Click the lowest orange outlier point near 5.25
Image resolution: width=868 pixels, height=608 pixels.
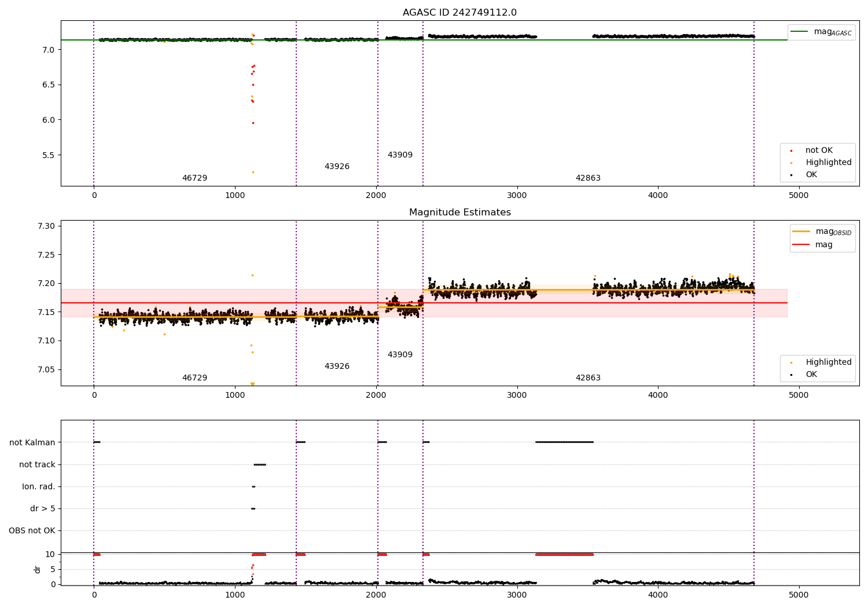tap(253, 172)
